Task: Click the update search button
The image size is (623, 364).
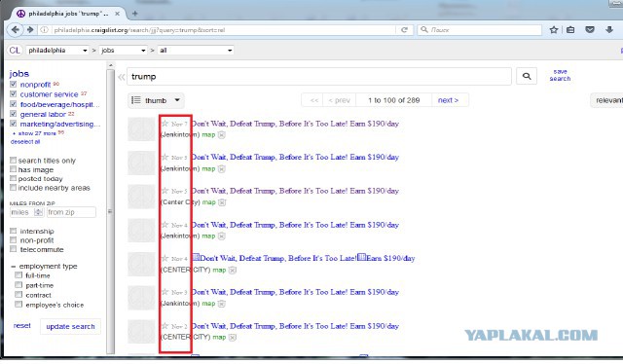Action: coord(70,327)
